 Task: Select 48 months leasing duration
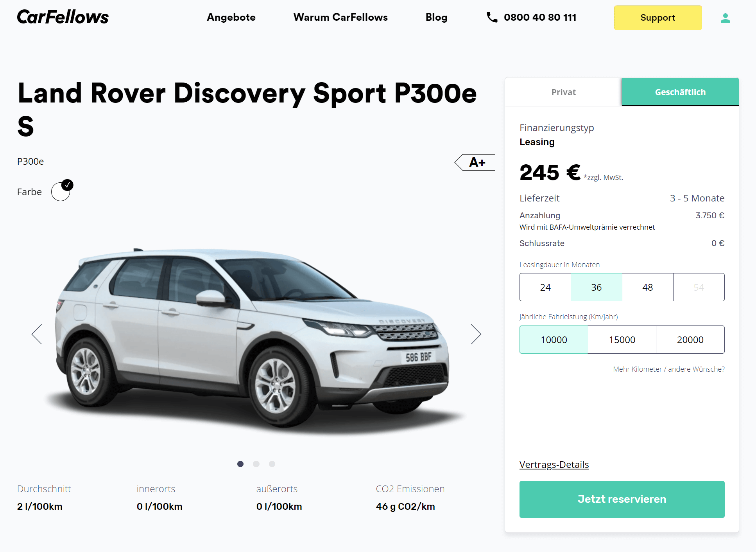(648, 287)
